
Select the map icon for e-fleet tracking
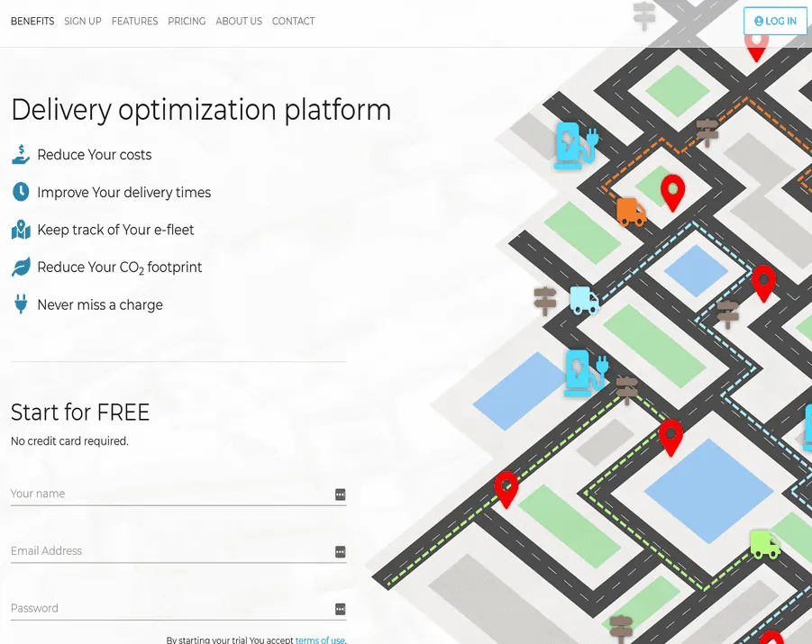tap(20, 229)
